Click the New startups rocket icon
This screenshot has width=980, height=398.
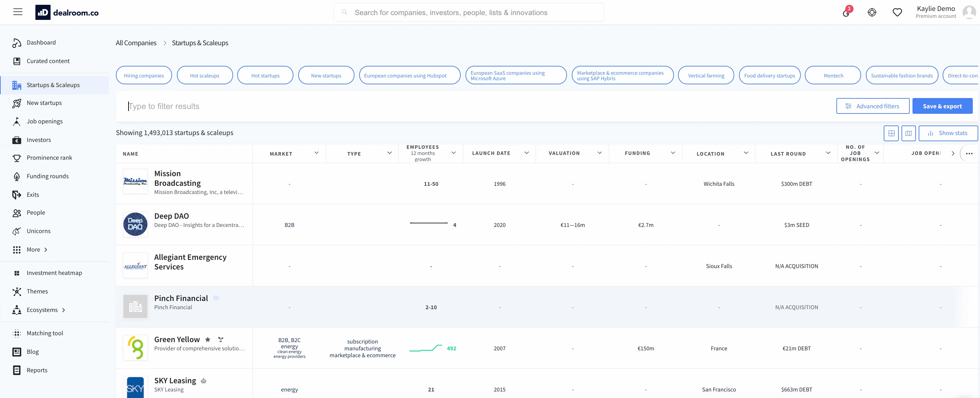(x=17, y=103)
